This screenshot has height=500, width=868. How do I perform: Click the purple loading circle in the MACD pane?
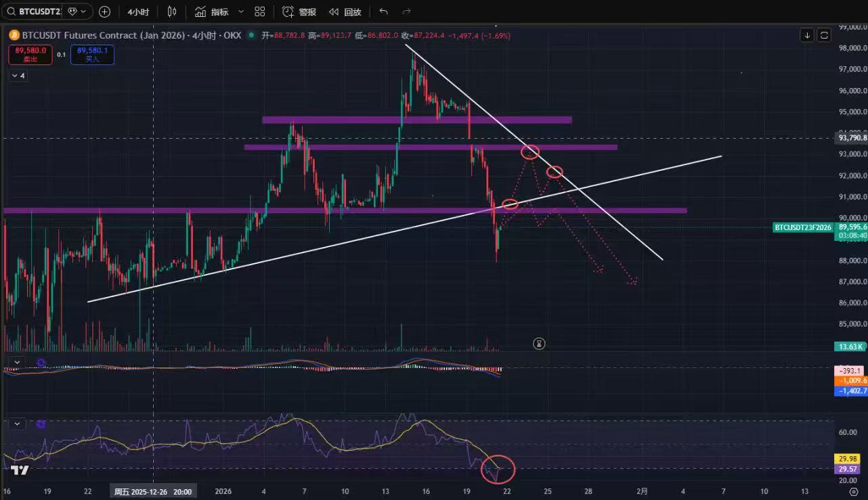coord(41,363)
